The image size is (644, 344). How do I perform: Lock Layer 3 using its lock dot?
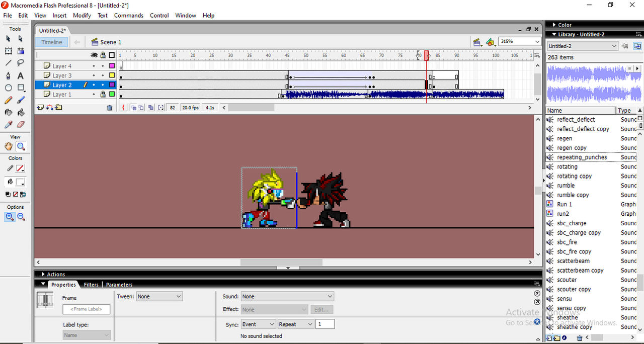coord(103,75)
